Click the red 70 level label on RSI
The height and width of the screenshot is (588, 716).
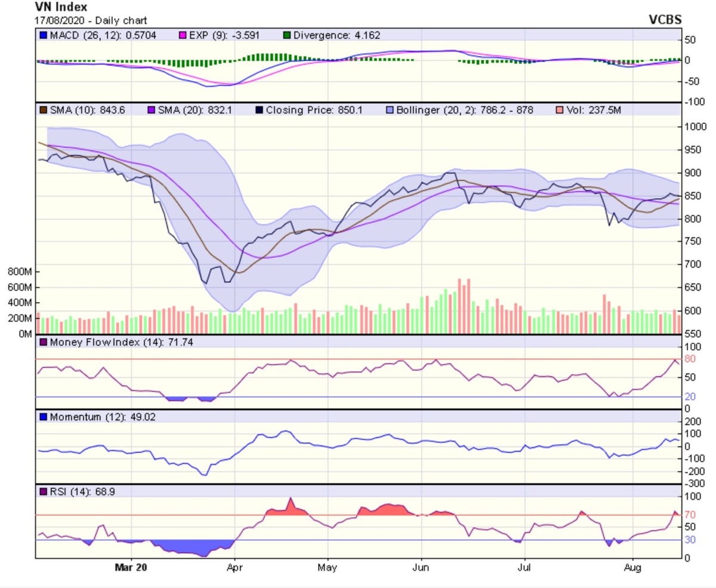[690, 515]
